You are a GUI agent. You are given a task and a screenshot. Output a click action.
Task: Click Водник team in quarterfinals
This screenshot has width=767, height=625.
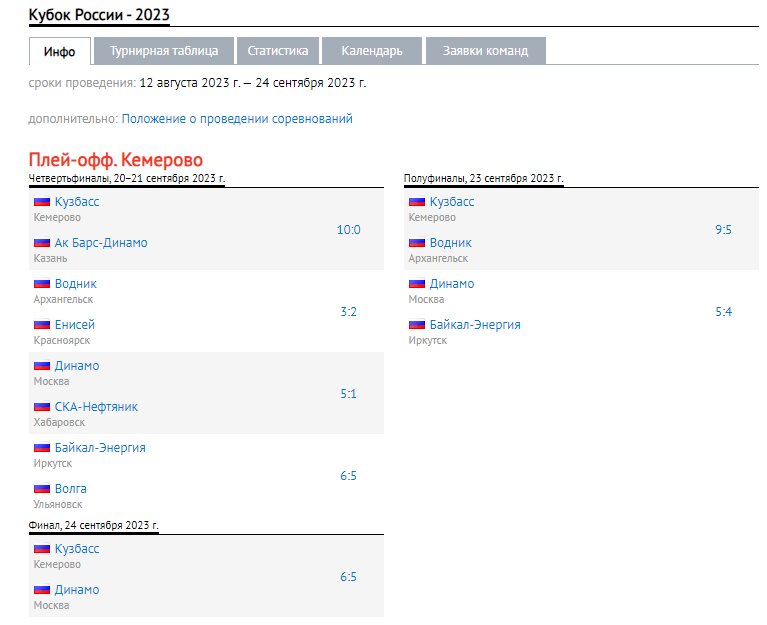coord(76,284)
